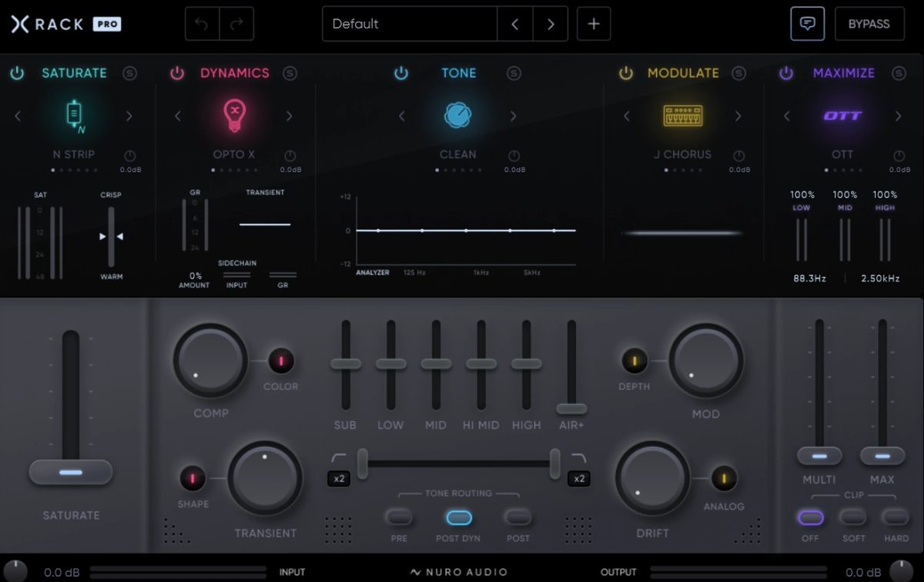Click the Opto X lightbulb icon
This screenshot has height=582, width=924.
234,115
